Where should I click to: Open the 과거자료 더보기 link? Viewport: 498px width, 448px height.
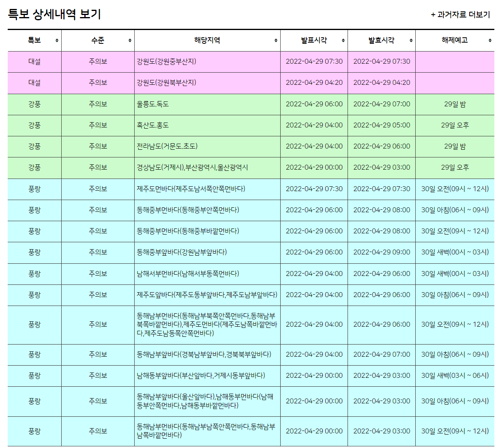(x=460, y=15)
